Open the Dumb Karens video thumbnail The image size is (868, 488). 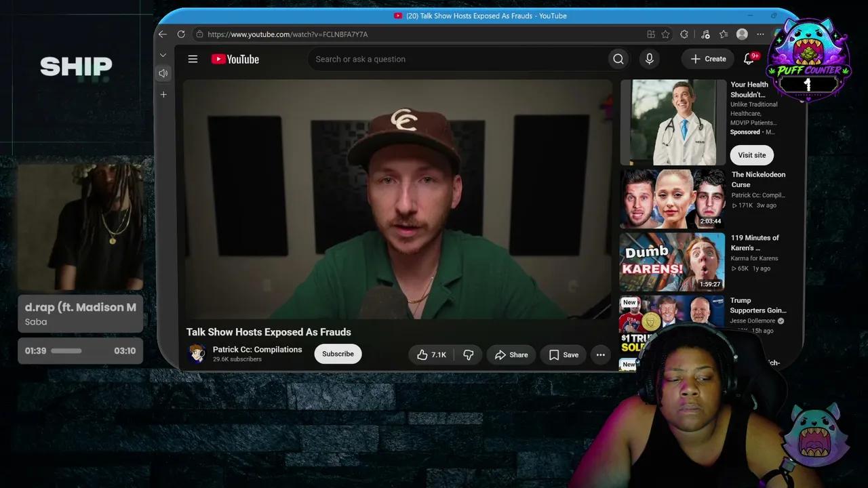[x=673, y=262]
